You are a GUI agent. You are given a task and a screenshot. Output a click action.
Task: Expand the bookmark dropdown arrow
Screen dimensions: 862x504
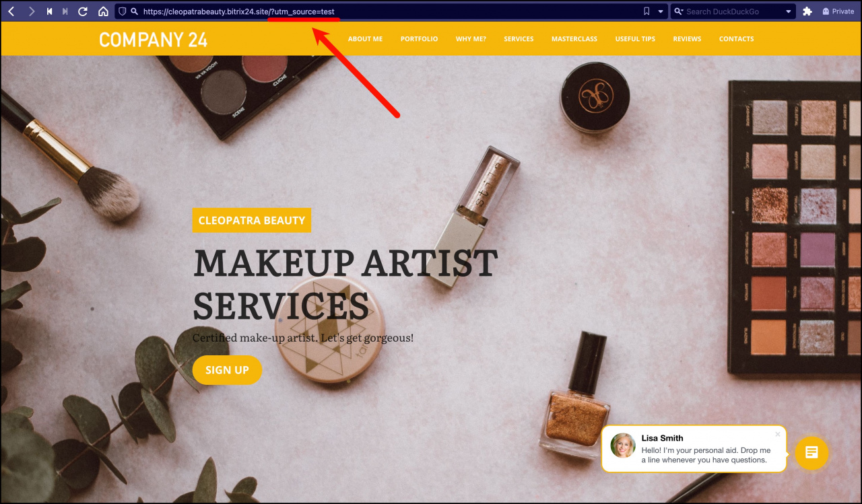(x=661, y=11)
